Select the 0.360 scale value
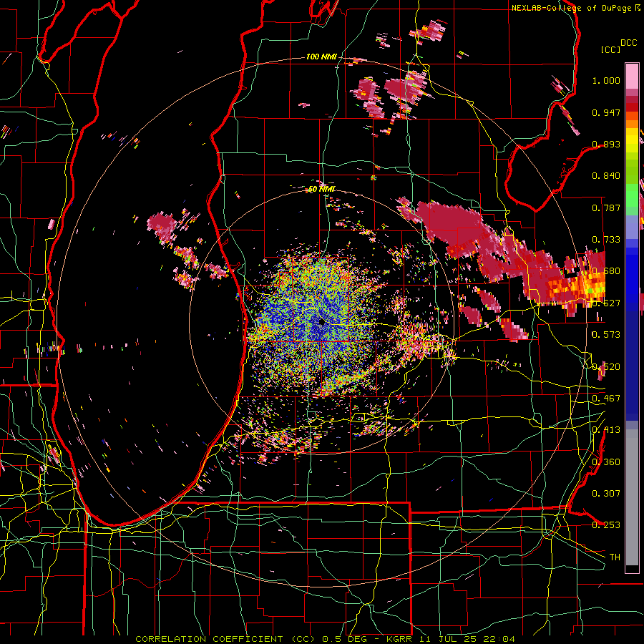Screen dimensions: 644x644 pos(606,462)
